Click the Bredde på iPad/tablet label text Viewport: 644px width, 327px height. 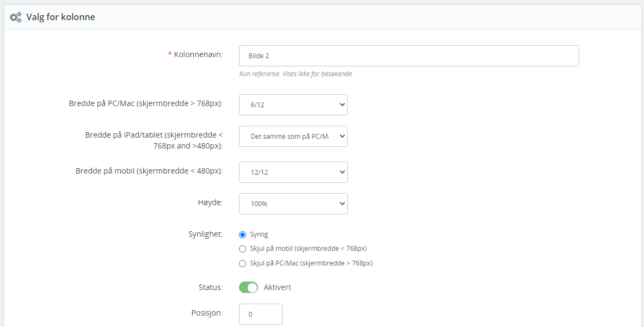(x=154, y=140)
